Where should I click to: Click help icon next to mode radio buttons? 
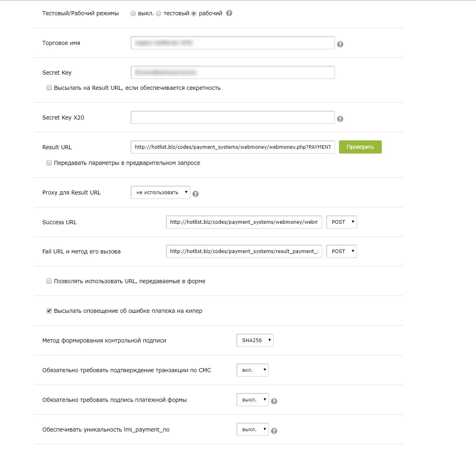click(x=229, y=13)
